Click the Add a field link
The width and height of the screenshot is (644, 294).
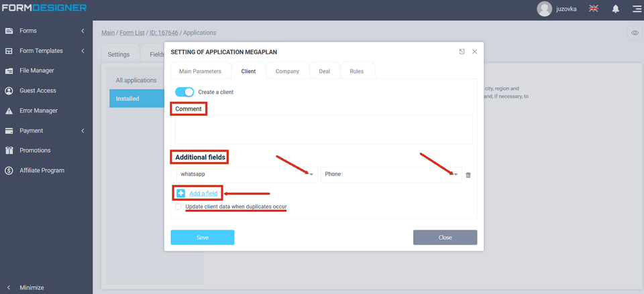[203, 194]
